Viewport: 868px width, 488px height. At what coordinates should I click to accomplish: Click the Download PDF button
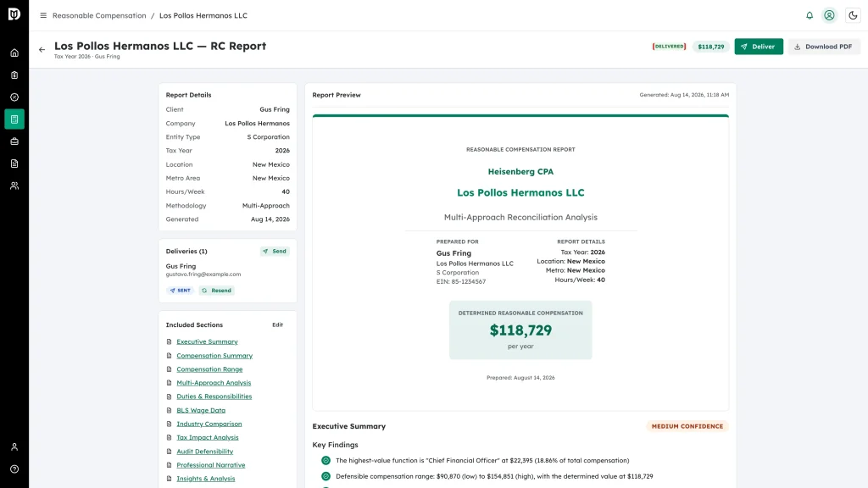[824, 47]
